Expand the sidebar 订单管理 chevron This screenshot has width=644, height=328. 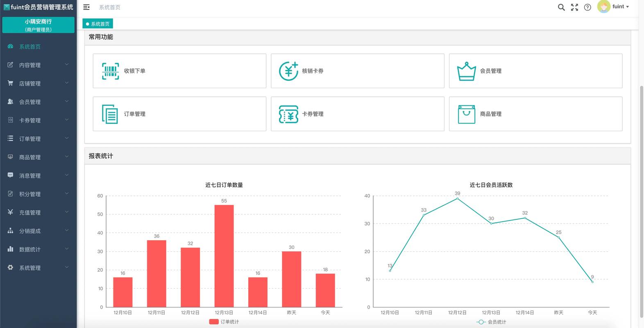coord(67,138)
